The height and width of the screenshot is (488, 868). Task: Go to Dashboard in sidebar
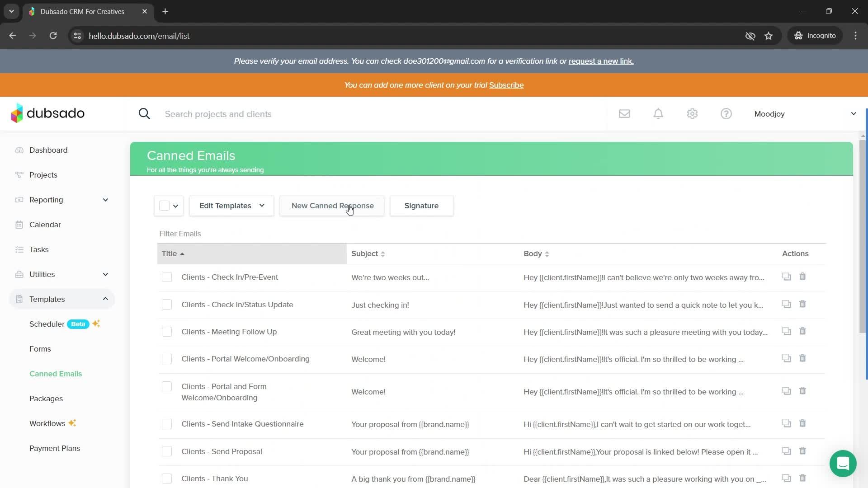(48, 150)
